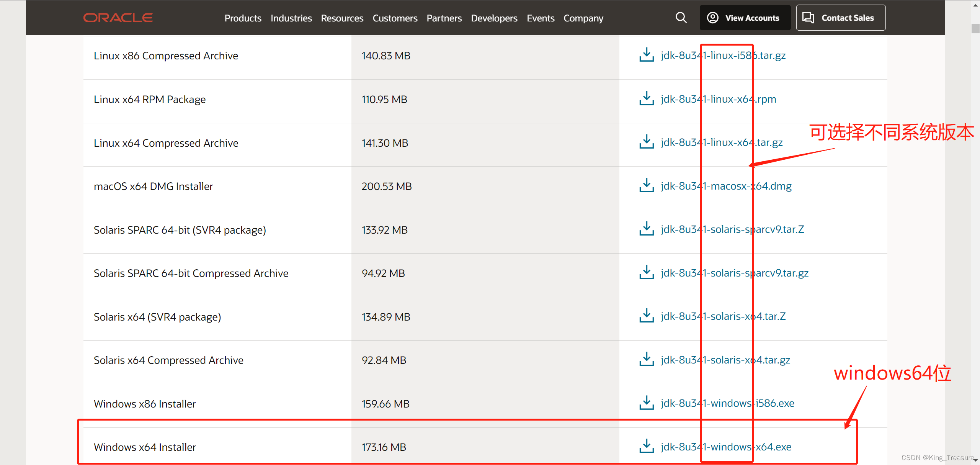
Task: Click download icon for solaris-x64.tar.Z
Action: pyautogui.click(x=647, y=316)
